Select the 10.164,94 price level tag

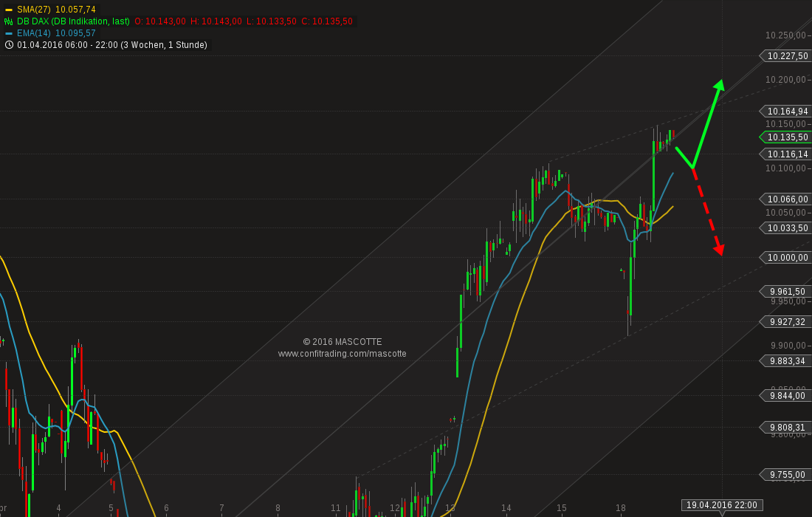pyautogui.click(x=785, y=112)
